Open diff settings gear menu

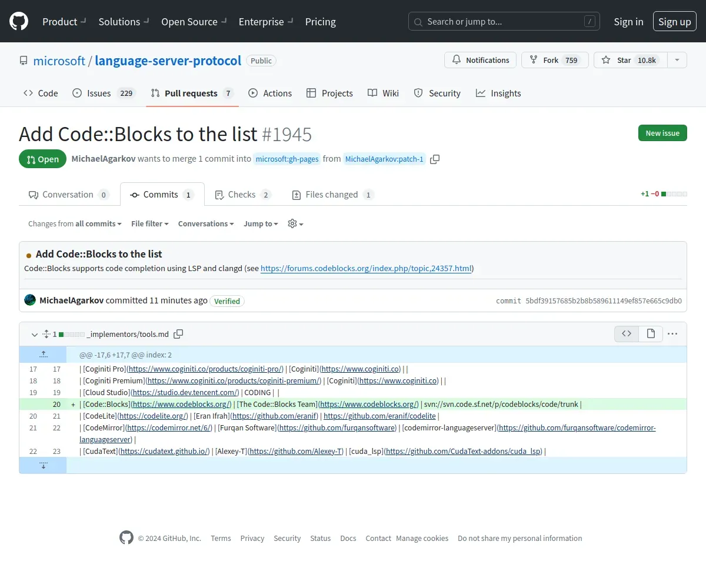[295, 223]
